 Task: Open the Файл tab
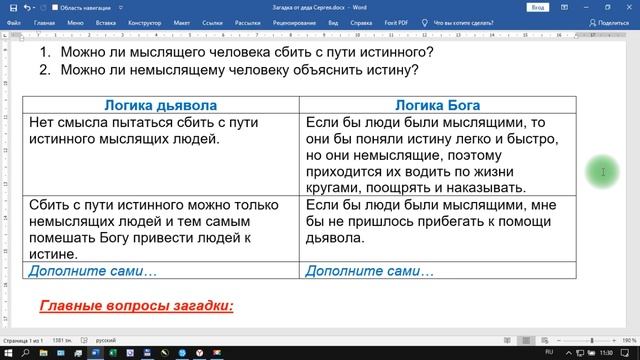pyautogui.click(x=13, y=23)
